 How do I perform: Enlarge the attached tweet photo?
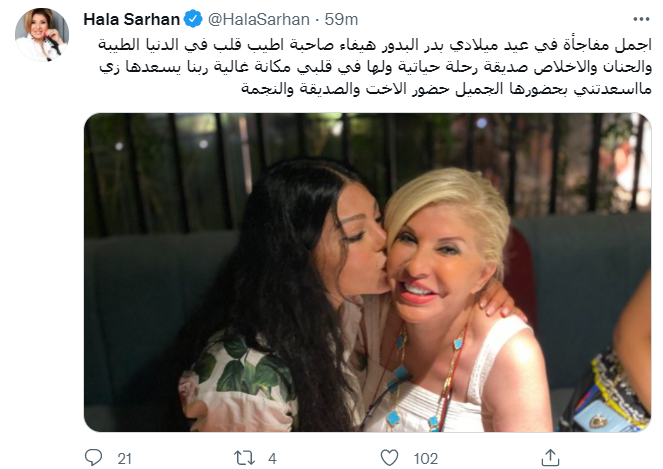pyautogui.click(x=367, y=272)
